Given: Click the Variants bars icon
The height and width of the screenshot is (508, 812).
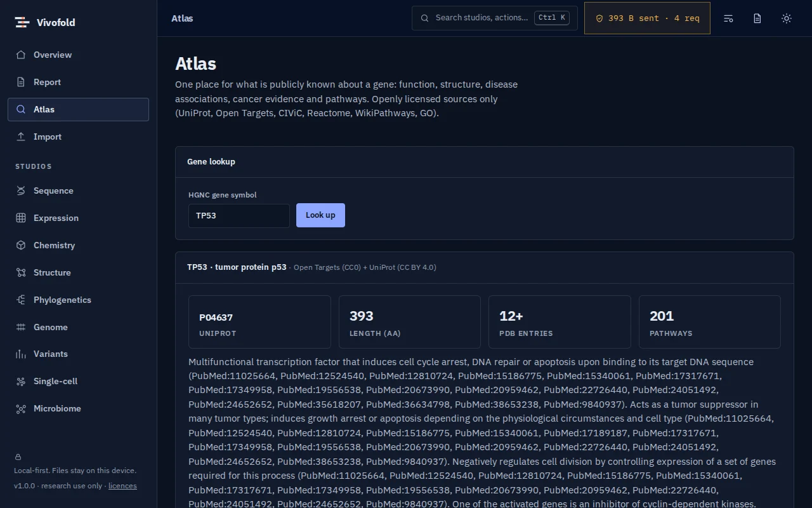Looking at the screenshot, I should coord(21,354).
